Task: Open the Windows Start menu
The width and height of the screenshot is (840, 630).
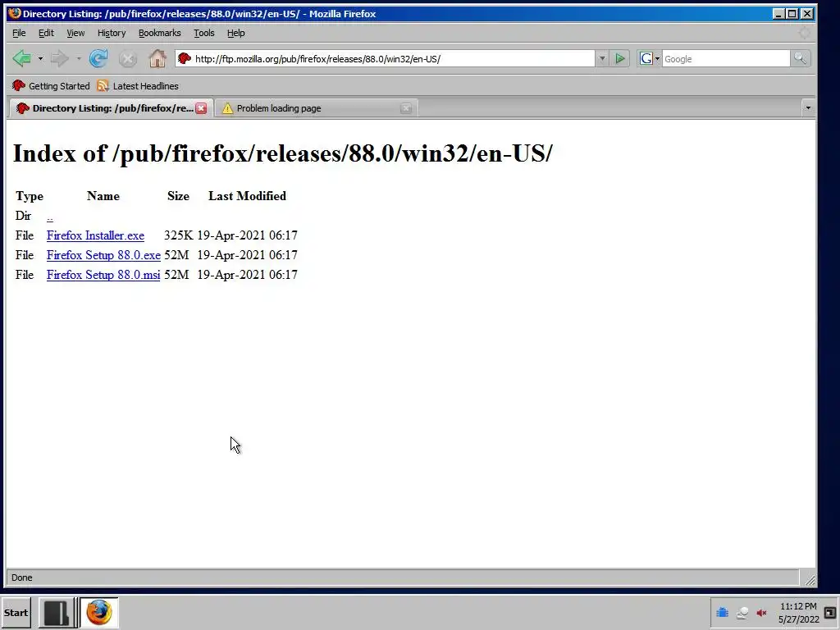Action: 16,612
